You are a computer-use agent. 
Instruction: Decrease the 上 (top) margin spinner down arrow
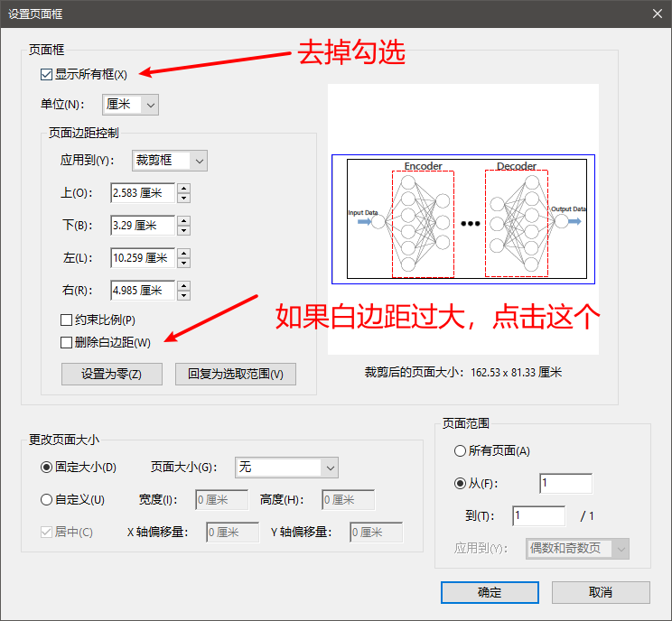pyautogui.click(x=183, y=198)
